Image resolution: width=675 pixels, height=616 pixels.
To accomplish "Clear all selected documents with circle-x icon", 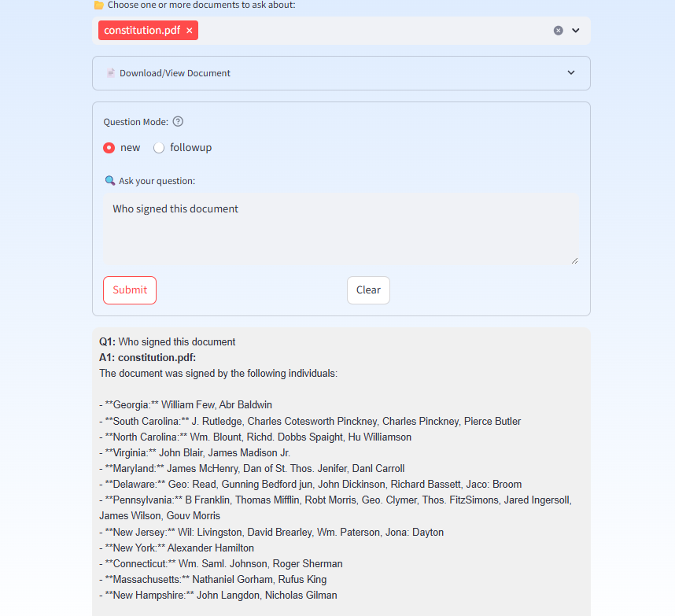I will (558, 30).
